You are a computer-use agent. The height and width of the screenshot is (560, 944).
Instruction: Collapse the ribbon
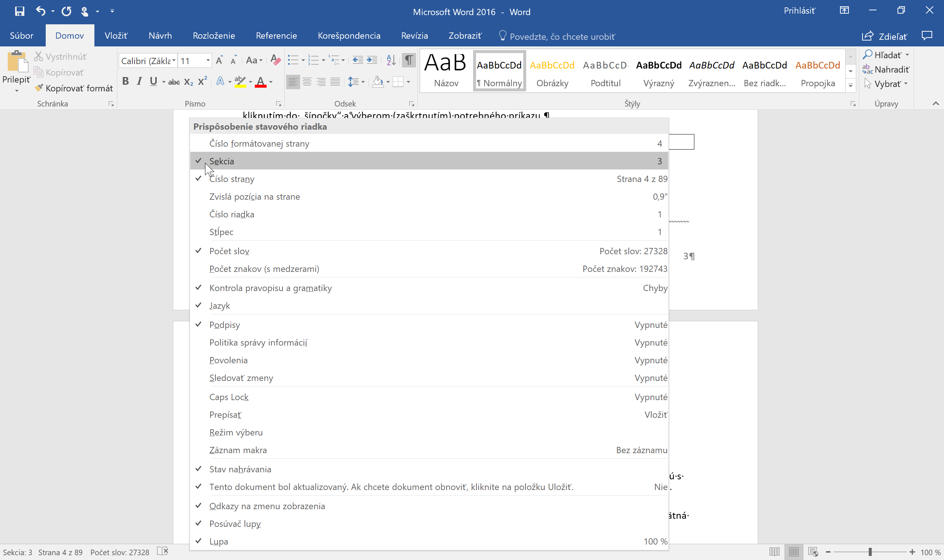click(x=936, y=104)
